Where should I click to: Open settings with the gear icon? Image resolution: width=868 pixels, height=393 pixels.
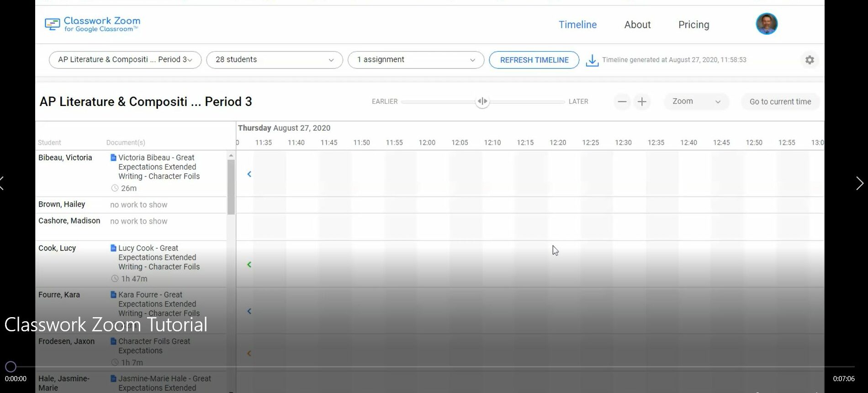click(x=810, y=60)
